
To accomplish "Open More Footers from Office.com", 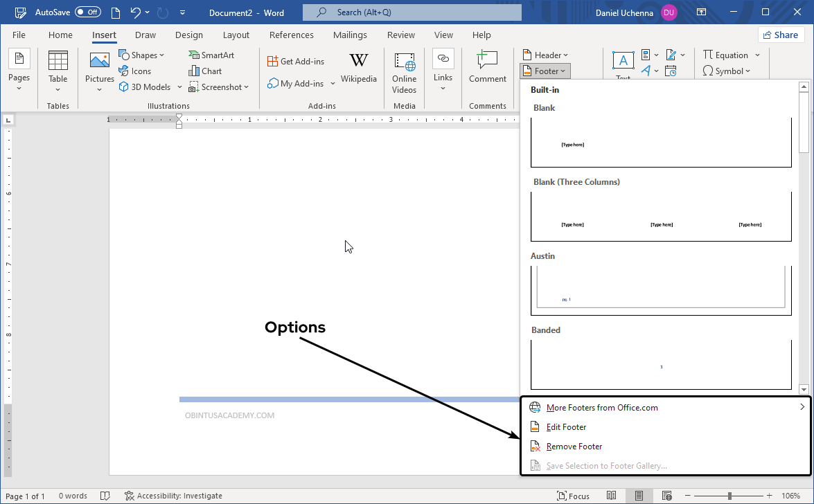I will click(602, 408).
